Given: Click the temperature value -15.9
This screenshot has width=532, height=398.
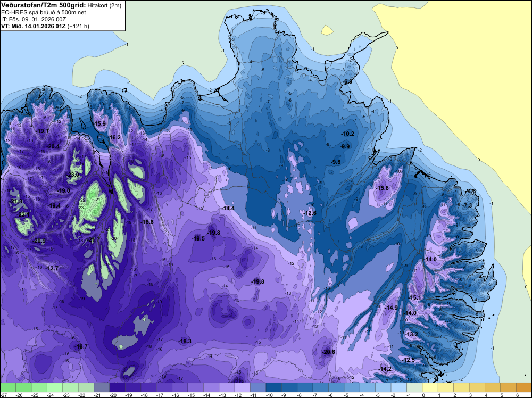Looking at the screenshot, I should coord(100,123).
